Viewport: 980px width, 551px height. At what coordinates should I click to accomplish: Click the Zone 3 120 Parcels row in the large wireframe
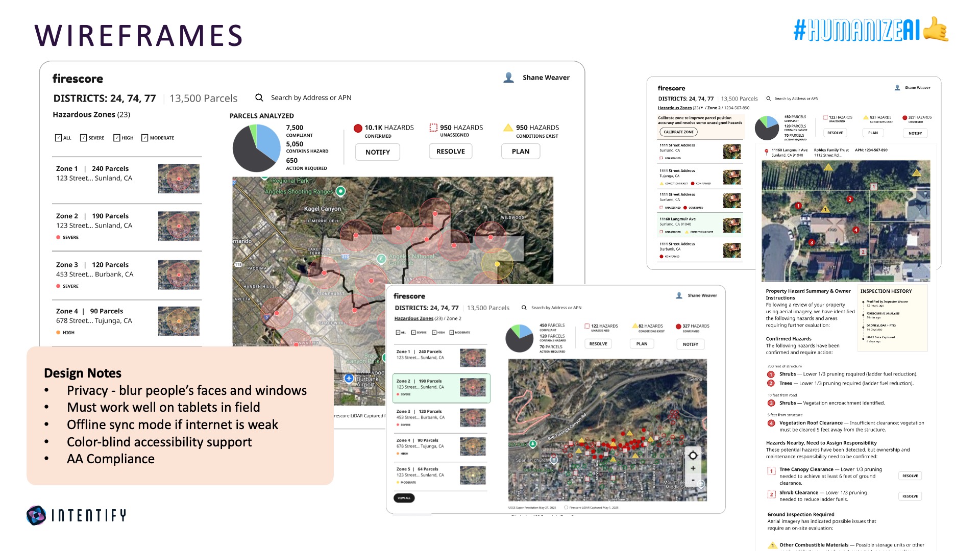[127, 275]
